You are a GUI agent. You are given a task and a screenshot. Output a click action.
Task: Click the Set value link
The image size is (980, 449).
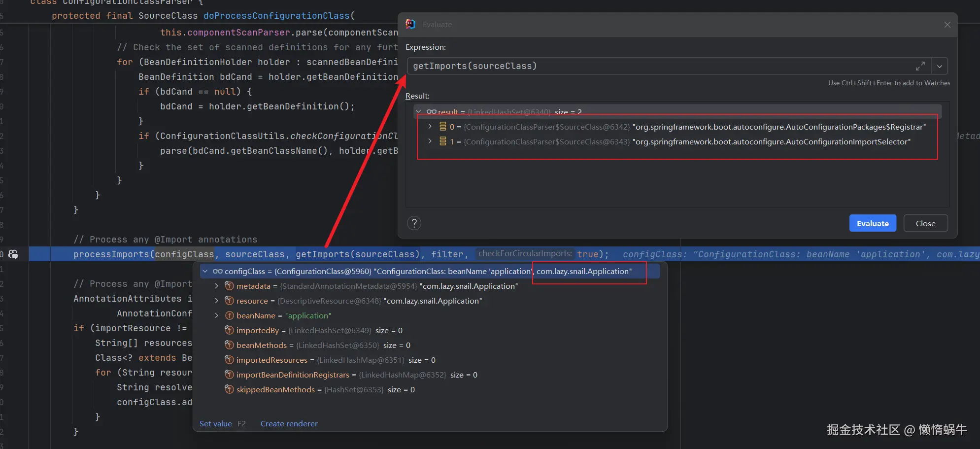pyautogui.click(x=215, y=423)
